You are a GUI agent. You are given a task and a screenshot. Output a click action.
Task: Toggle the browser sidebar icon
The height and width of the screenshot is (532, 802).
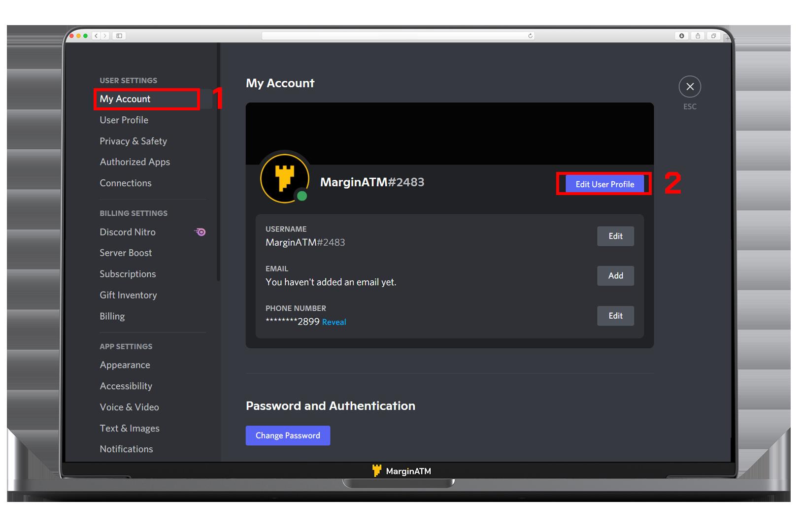pyautogui.click(x=119, y=36)
